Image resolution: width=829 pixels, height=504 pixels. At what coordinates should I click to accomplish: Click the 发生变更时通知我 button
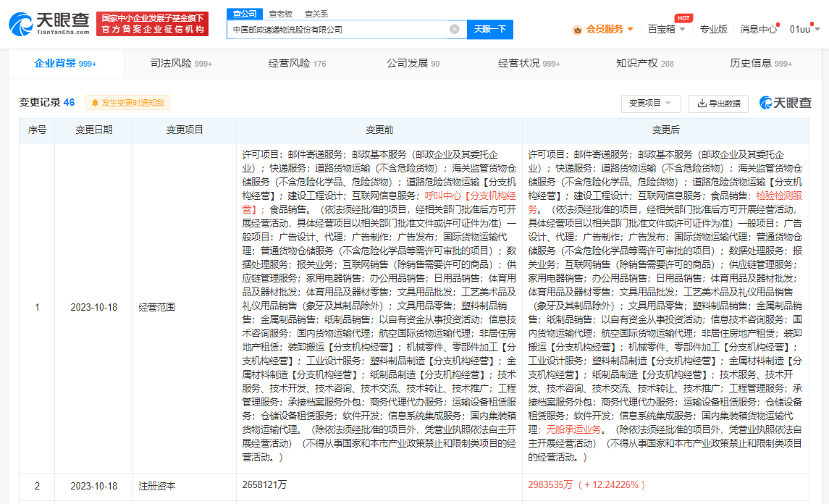pyautogui.click(x=127, y=103)
